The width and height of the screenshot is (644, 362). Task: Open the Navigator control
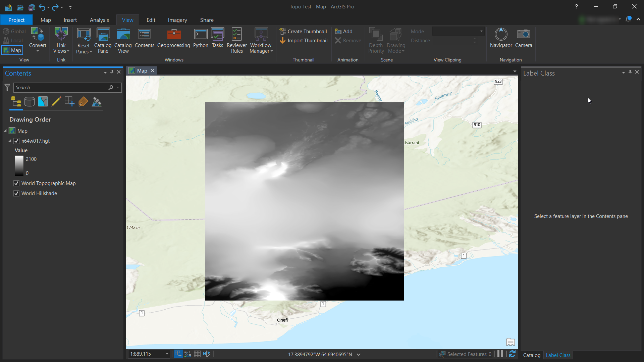pyautogui.click(x=501, y=38)
